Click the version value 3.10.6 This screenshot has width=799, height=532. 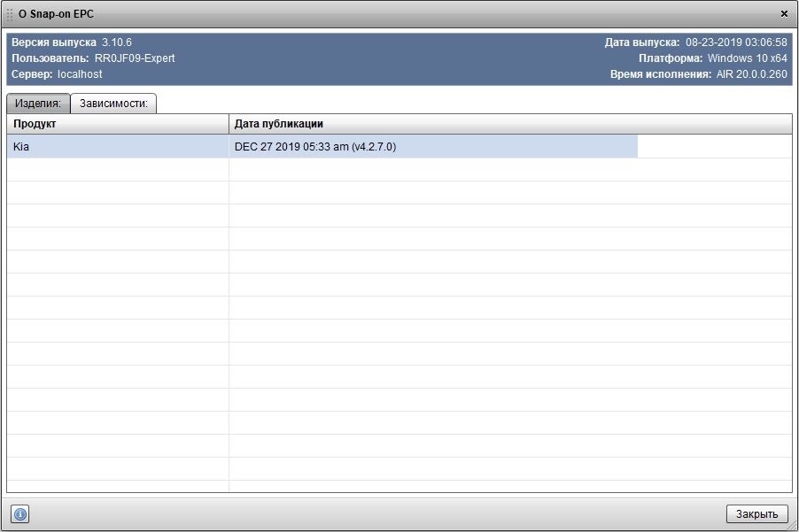tap(117, 42)
